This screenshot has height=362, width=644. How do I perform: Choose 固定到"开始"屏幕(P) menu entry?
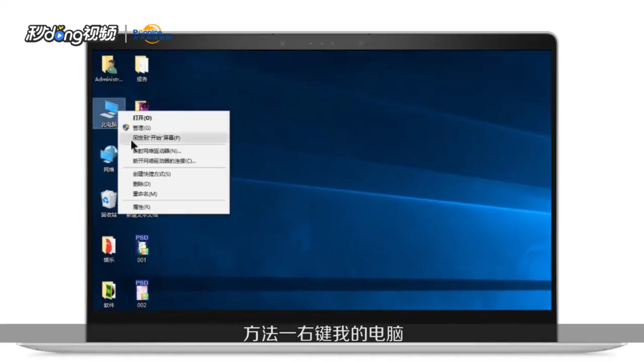[x=174, y=138]
